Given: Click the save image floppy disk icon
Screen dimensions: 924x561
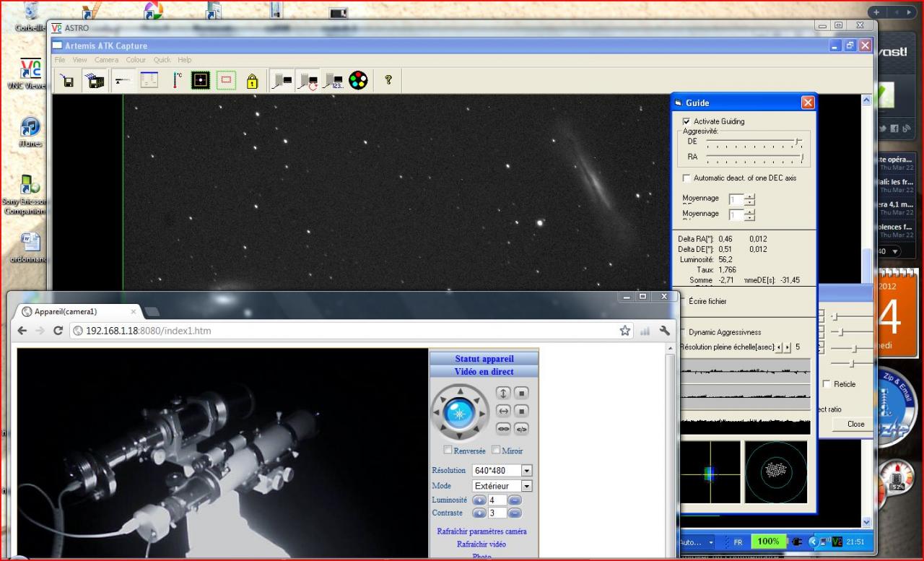Looking at the screenshot, I should click(x=67, y=81).
